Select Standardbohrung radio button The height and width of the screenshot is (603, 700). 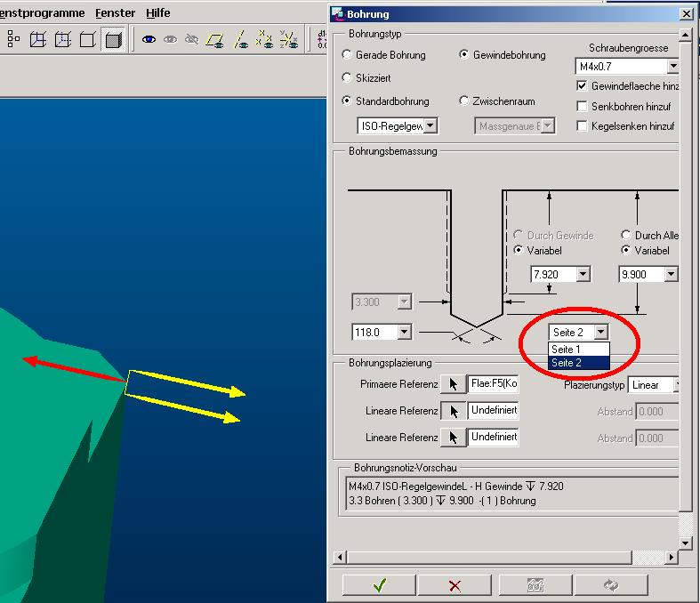(x=347, y=100)
